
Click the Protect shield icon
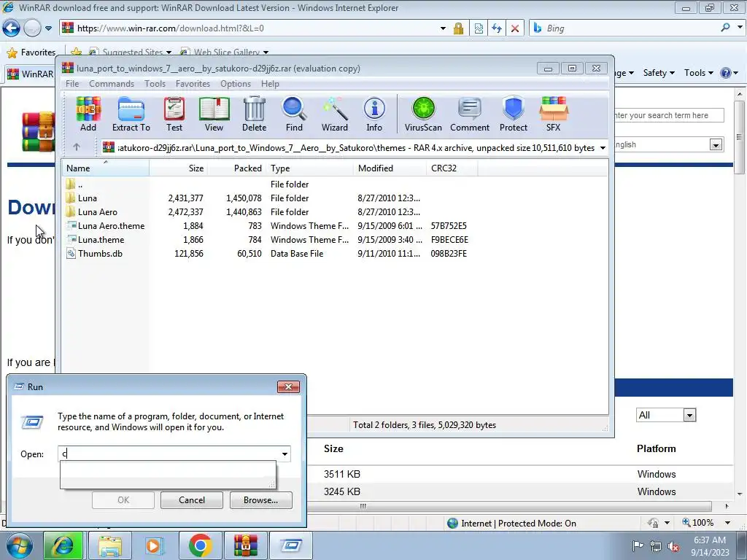coord(514,114)
